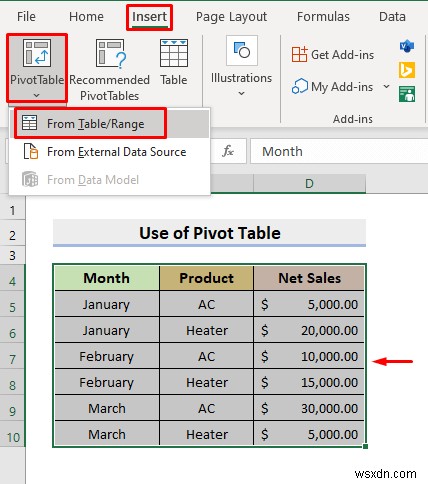Screen dimensions: 428x484
Task: Open My Add-ins dropdown arrow
Action: coord(386,87)
